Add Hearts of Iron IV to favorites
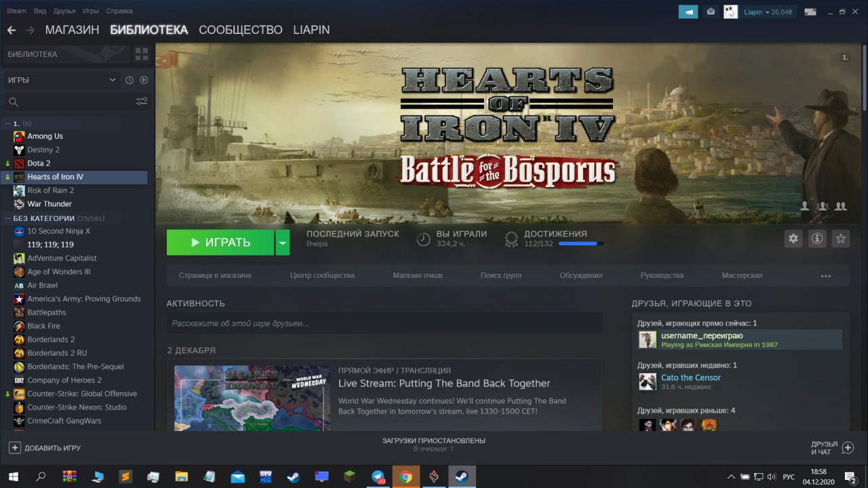Image resolution: width=868 pixels, height=488 pixels. pos(841,239)
